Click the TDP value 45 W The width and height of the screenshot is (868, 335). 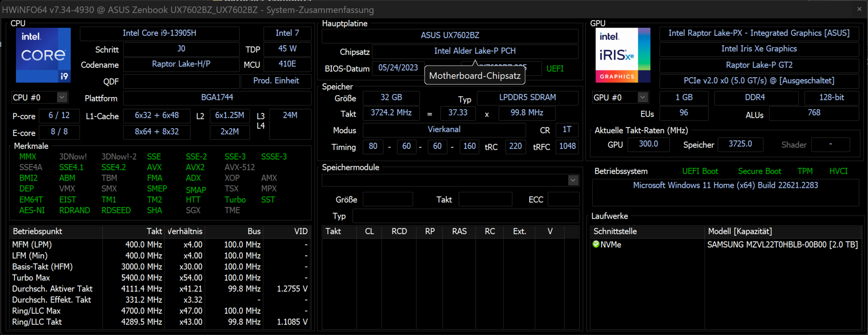(x=288, y=49)
